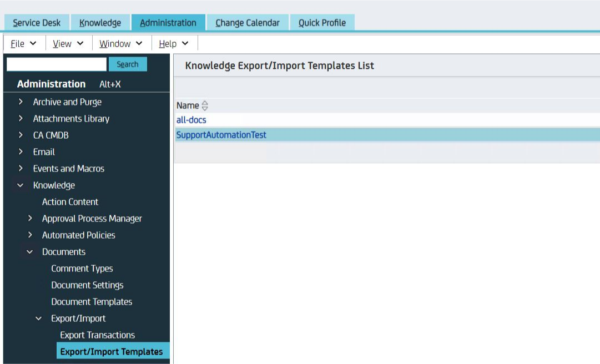Sort list by Name column icon

205,105
